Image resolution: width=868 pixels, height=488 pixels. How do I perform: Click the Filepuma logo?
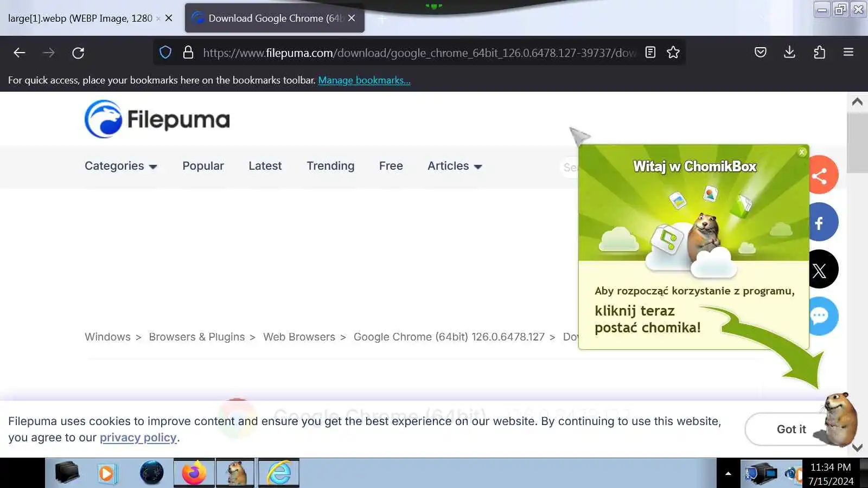click(157, 119)
